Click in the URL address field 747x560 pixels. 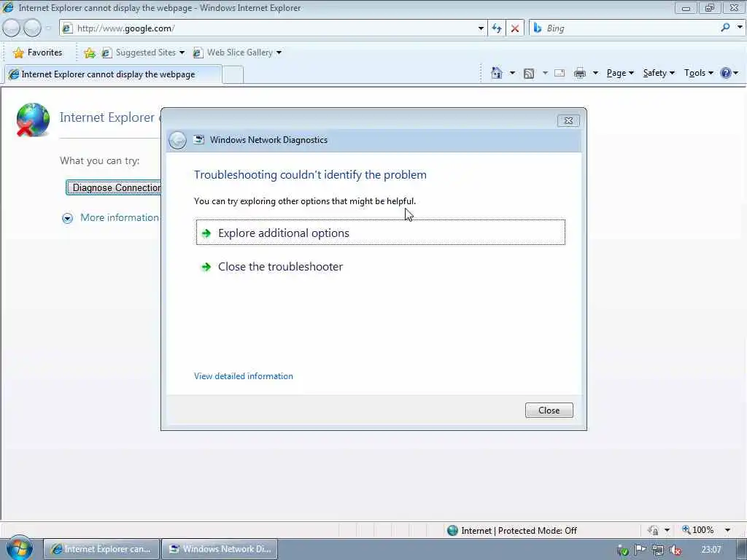click(275, 28)
